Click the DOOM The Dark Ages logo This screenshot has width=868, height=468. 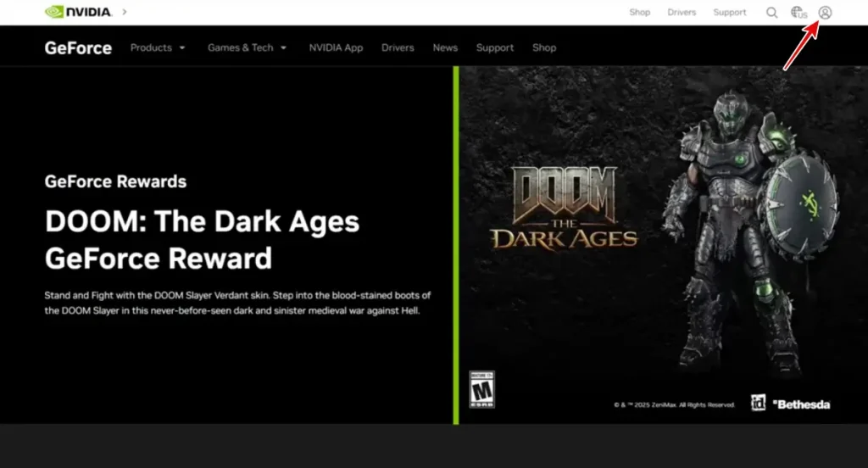[x=564, y=209]
